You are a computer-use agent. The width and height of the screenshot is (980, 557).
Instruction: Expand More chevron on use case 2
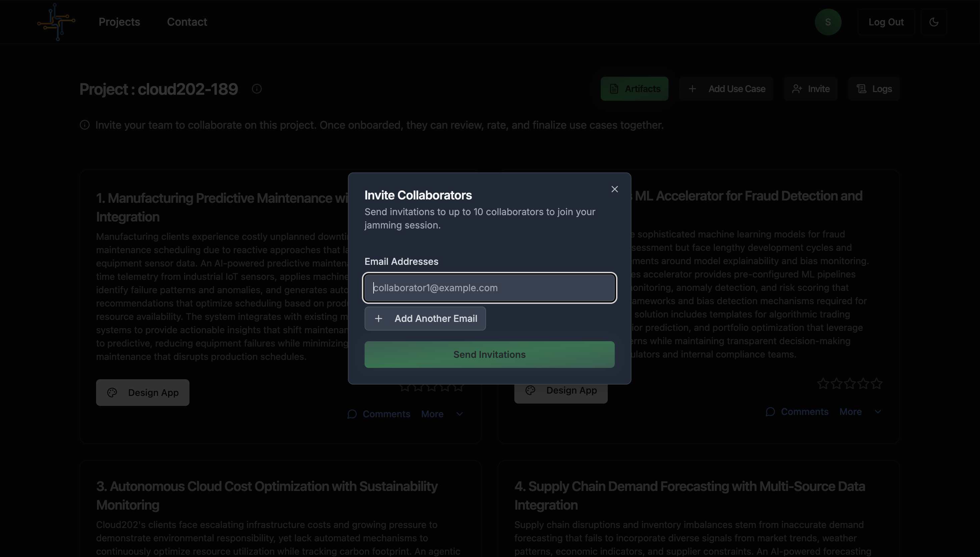tap(878, 412)
